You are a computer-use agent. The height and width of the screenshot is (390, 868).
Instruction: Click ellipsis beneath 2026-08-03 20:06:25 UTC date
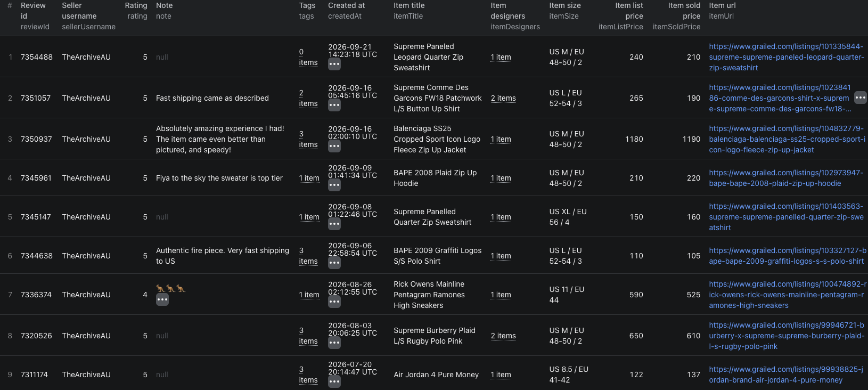point(334,343)
